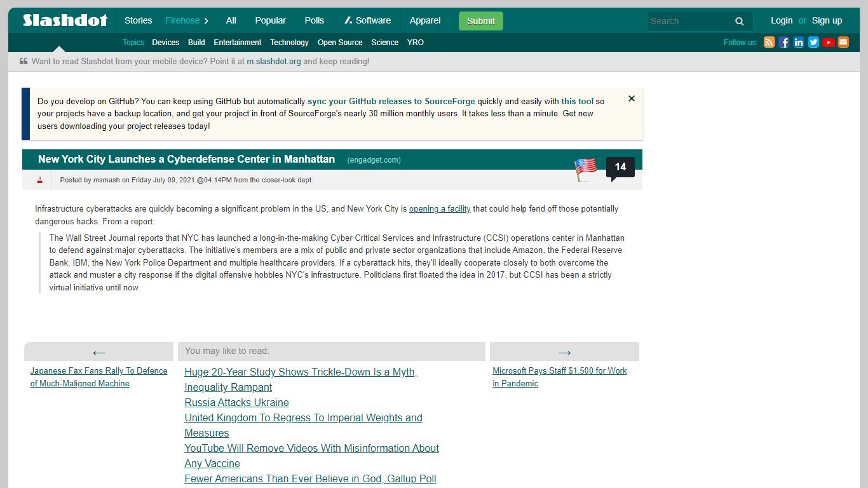Open the Russia Attacks Ukraine story
The width and height of the screenshot is (868, 488).
pos(236,402)
